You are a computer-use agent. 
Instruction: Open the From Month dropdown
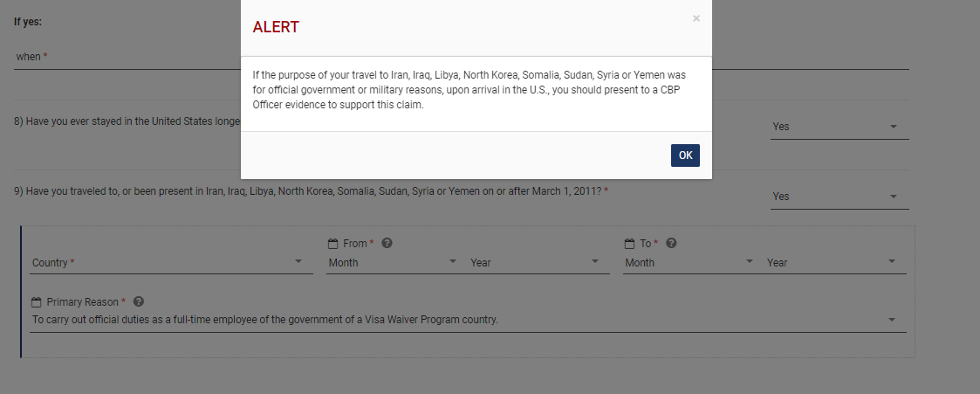393,262
